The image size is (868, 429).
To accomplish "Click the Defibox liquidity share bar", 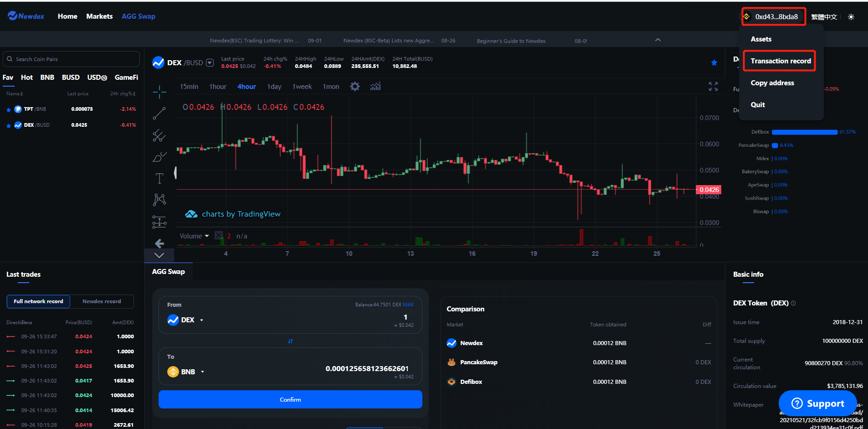I will point(805,132).
